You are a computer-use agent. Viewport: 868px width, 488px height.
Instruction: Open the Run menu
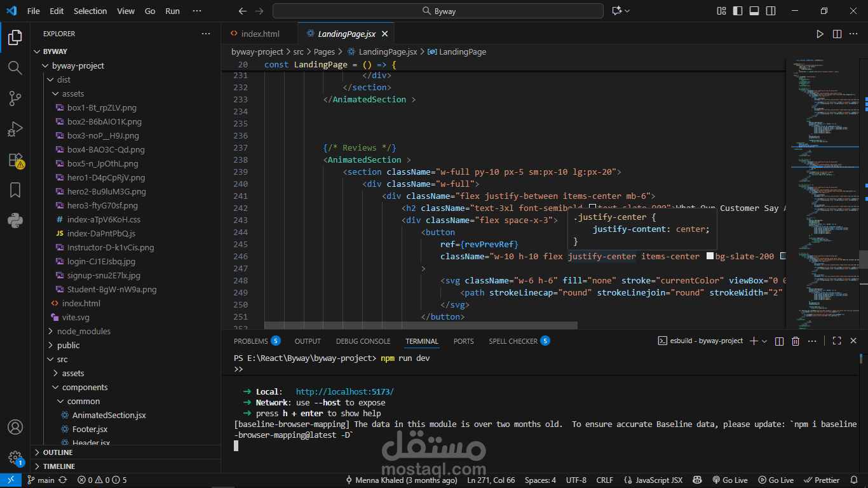point(172,11)
